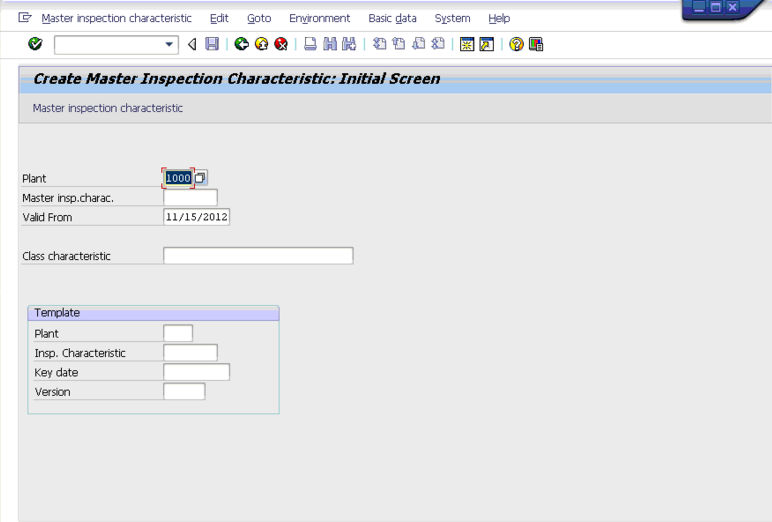
Task: Go to Previous Page icon
Action: tap(399, 44)
